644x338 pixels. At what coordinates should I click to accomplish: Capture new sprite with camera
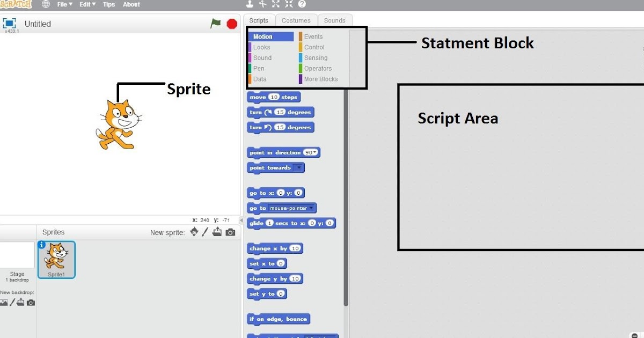[230, 232]
